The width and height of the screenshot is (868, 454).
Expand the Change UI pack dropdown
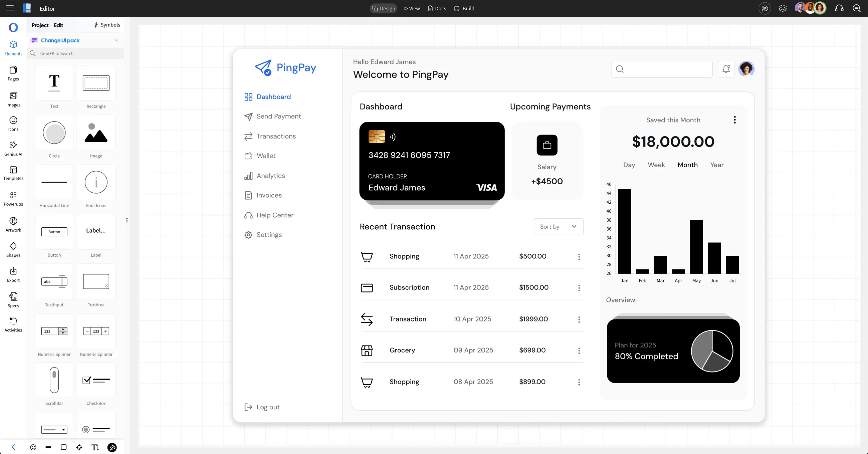(x=116, y=40)
